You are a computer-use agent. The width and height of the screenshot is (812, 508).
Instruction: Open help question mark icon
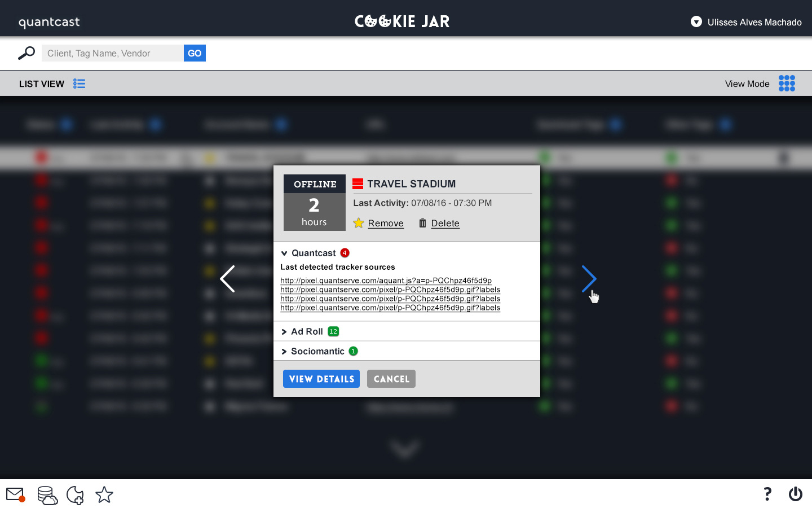pyautogui.click(x=767, y=494)
